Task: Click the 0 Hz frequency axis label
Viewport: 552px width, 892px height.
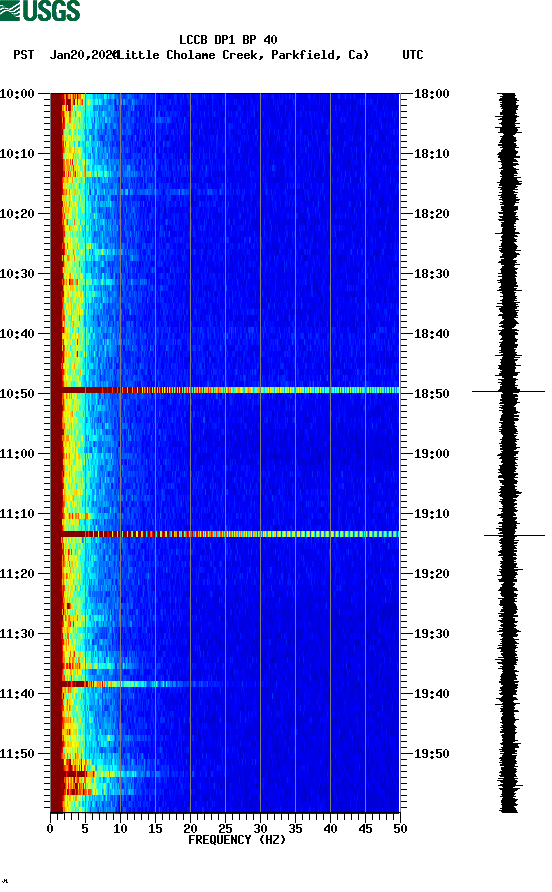Action: click(50, 829)
